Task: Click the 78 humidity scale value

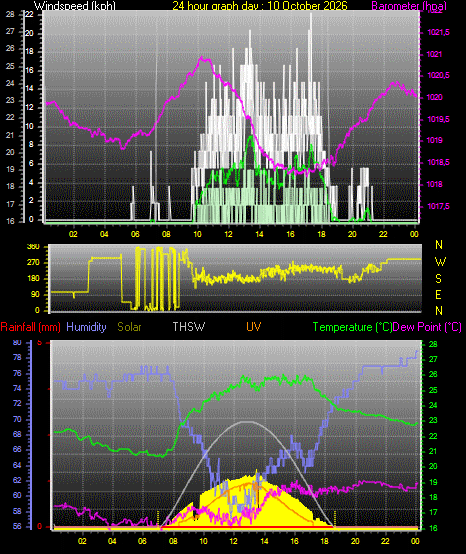Action: [17, 358]
